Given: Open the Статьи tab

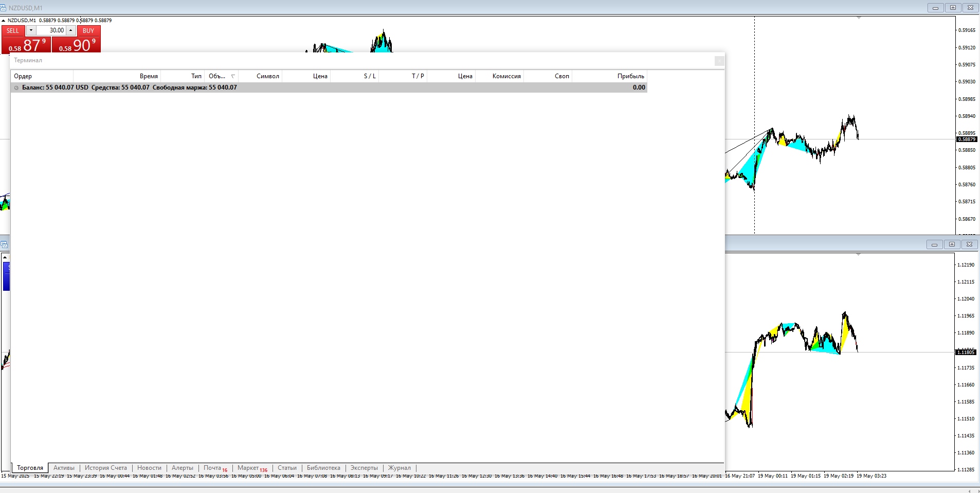Looking at the screenshot, I should [x=287, y=468].
